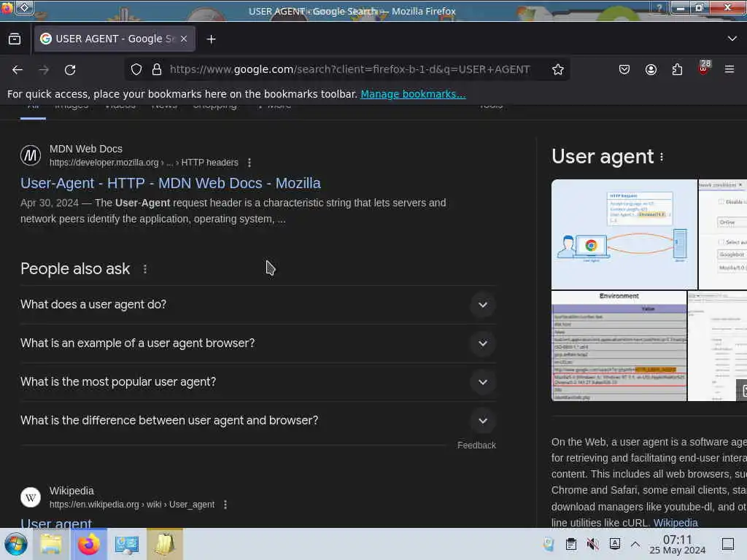Go forward one page
The width and height of the screenshot is (747, 560).
tap(44, 70)
